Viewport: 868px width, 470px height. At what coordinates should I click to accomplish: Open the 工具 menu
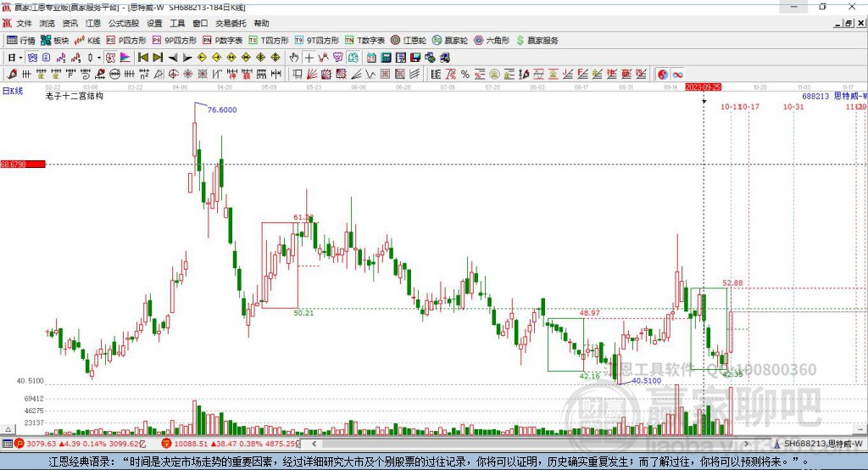[x=177, y=23]
